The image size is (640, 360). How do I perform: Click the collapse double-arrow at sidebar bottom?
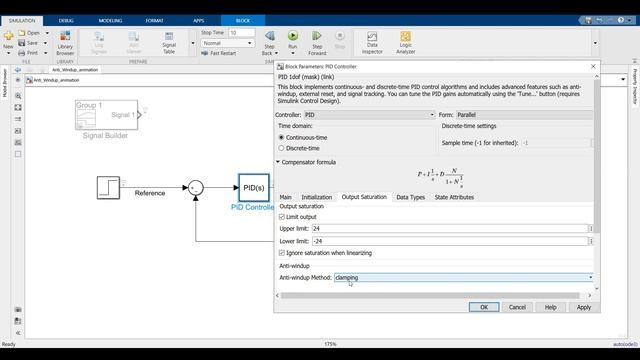point(18,333)
